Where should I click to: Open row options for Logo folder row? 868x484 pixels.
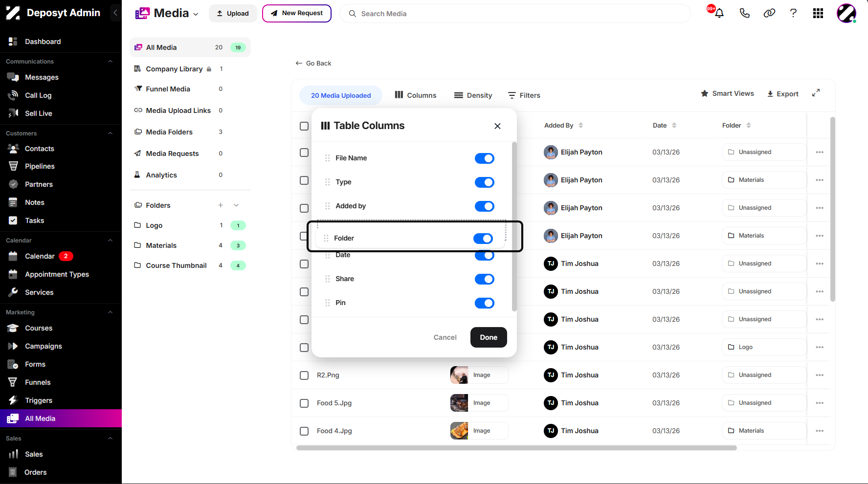[x=820, y=347]
